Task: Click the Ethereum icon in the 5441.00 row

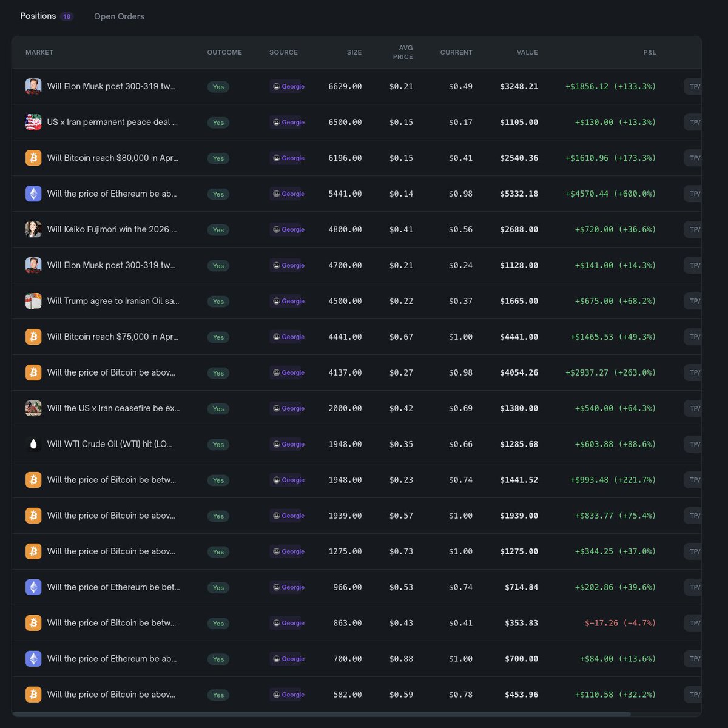Action: 33,194
